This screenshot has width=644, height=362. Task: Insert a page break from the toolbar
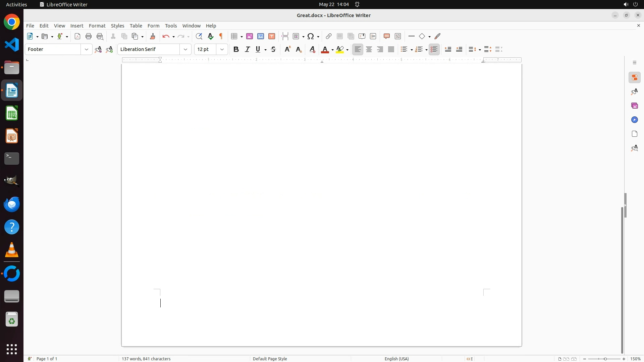click(x=285, y=36)
